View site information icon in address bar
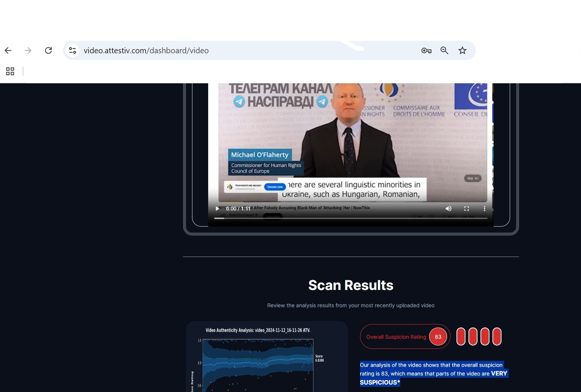This screenshot has height=392, width=581. coord(73,50)
